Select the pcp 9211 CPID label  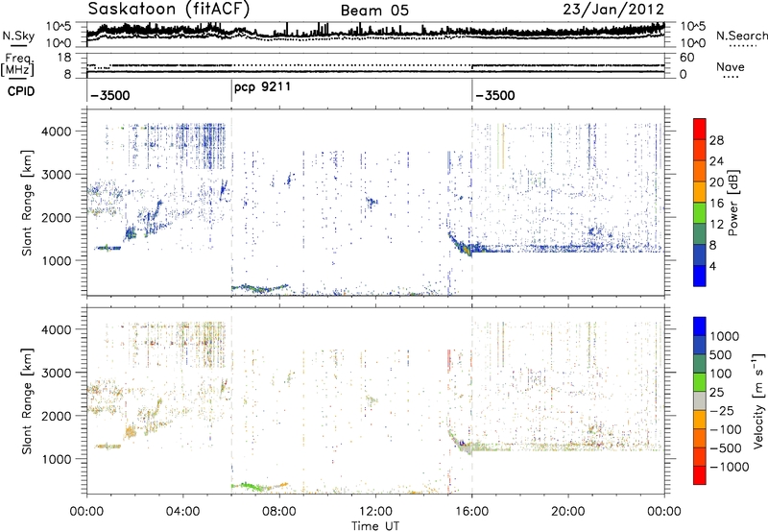[262, 87]
